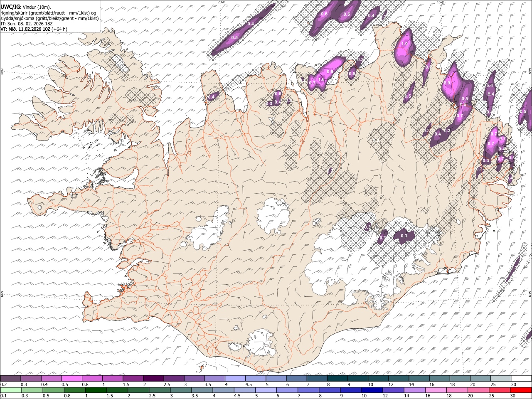The width and height of the screenshot is (532, 399).
Task: Click the '20W' longitude label
Action: (x=221, y=2)
